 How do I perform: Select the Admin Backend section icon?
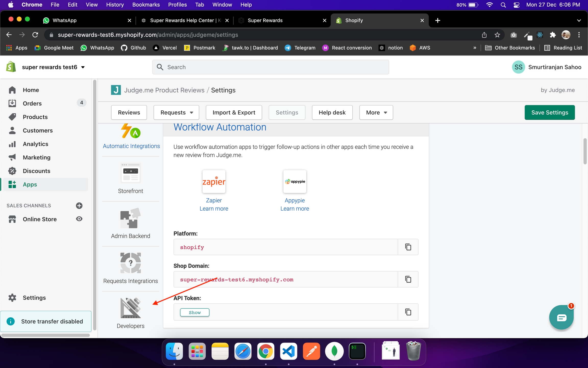pos(130,218)
